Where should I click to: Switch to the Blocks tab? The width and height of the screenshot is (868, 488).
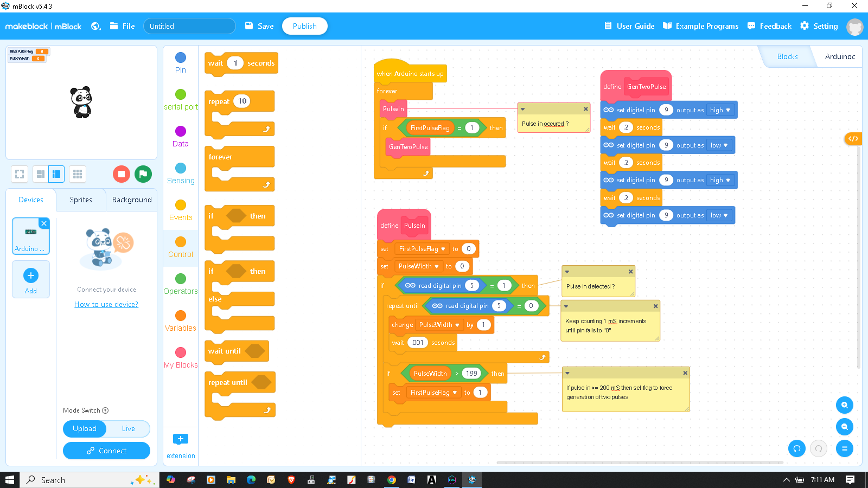tap(787, 56)
